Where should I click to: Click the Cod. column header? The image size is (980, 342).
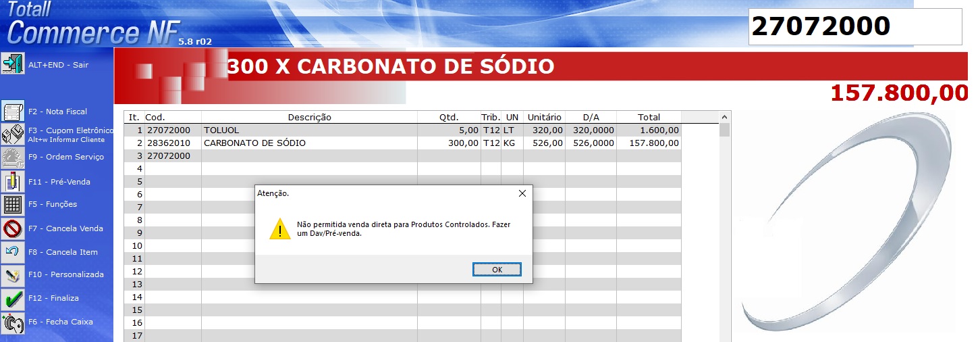173,117
